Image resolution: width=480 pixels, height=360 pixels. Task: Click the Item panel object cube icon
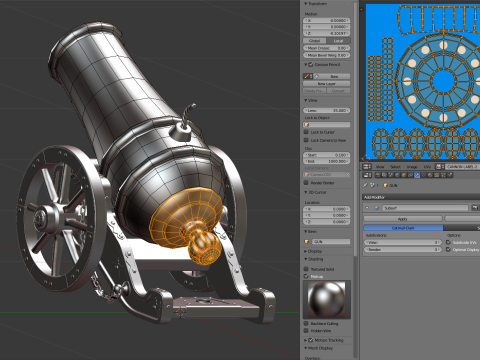[307, 241]
